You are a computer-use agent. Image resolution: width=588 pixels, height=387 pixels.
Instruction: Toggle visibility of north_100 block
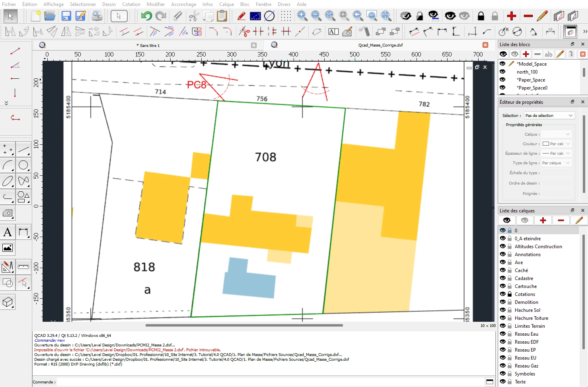pos(502,72)
